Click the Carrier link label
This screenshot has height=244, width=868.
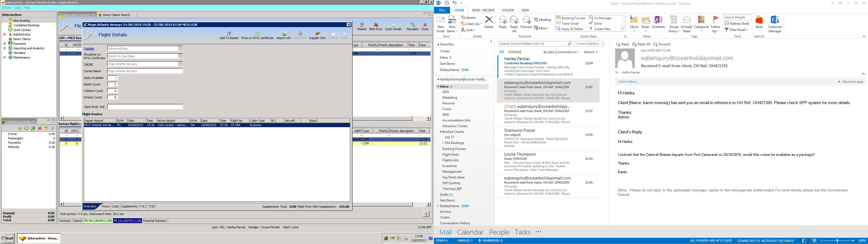88,64
